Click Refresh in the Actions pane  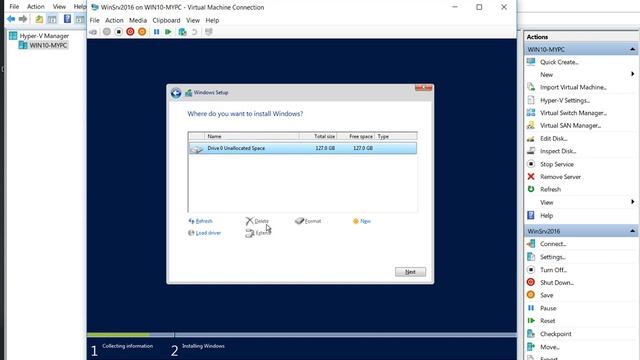550,189
